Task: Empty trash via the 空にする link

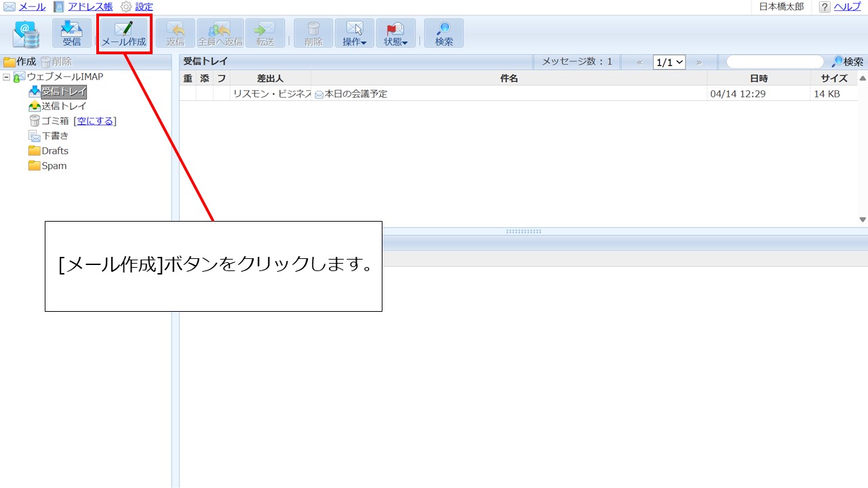Action: pyautogui.click(x=95, y=121)
